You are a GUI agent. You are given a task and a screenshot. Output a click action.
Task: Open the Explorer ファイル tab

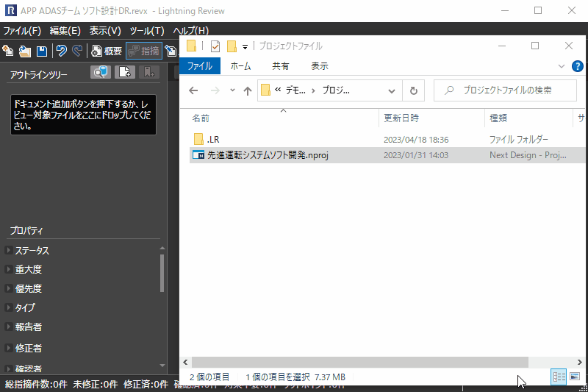pos(199,66)
